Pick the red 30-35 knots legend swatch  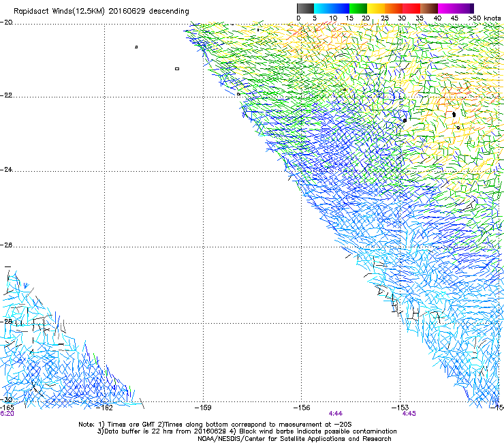411,8
